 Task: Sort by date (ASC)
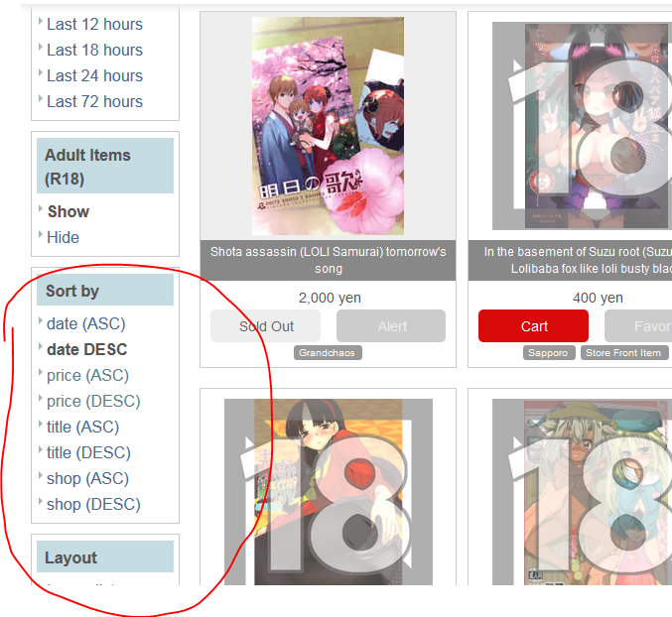tap(85, 323)
